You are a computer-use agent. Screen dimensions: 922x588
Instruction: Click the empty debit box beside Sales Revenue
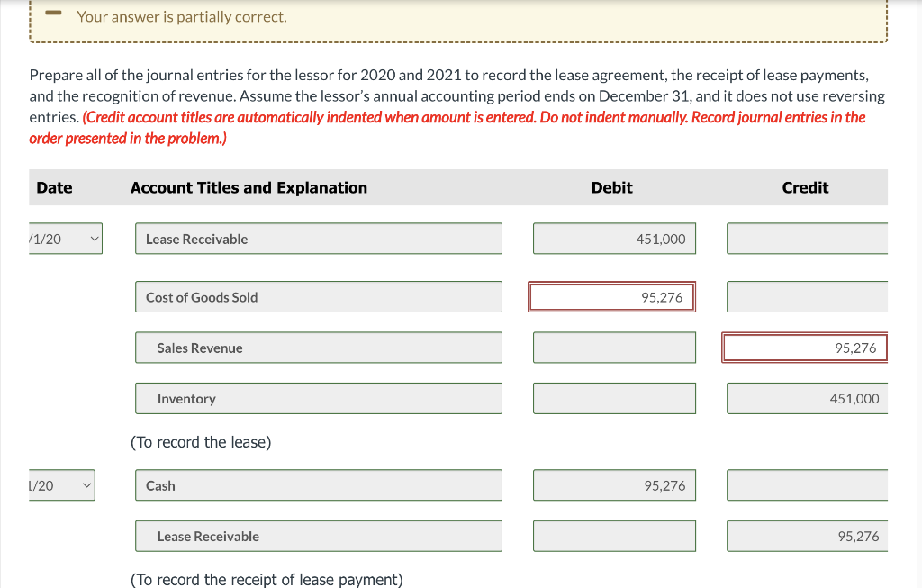(614, 347)
